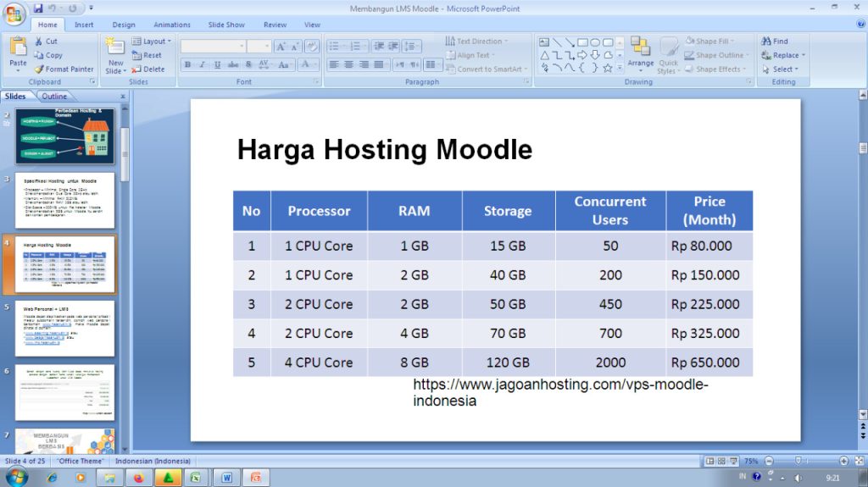The image size is (868, 487).
Task: Open the Office Button menu
Action: (x=14, y=14)
